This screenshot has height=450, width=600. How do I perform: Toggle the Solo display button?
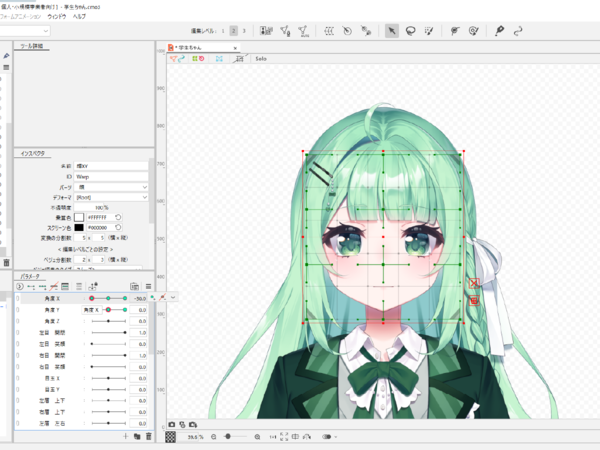click(262, 60)
